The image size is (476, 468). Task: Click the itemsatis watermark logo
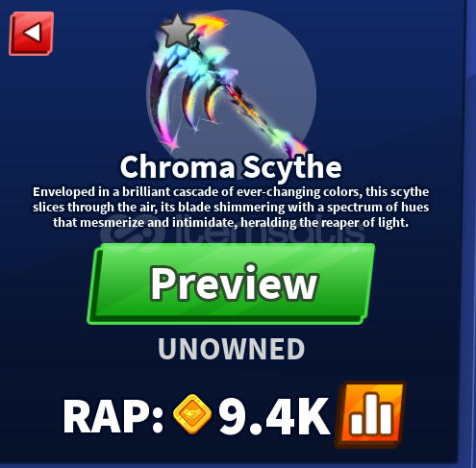[233, 234]
